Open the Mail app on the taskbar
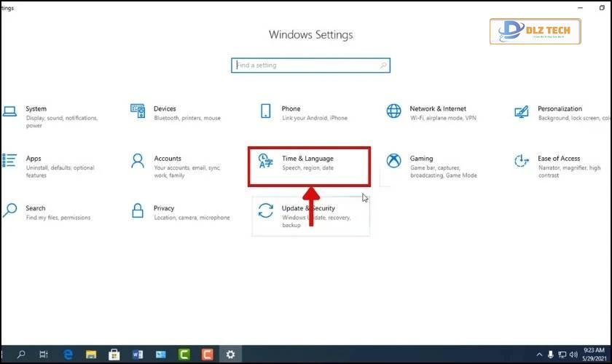 pos(161,355)
